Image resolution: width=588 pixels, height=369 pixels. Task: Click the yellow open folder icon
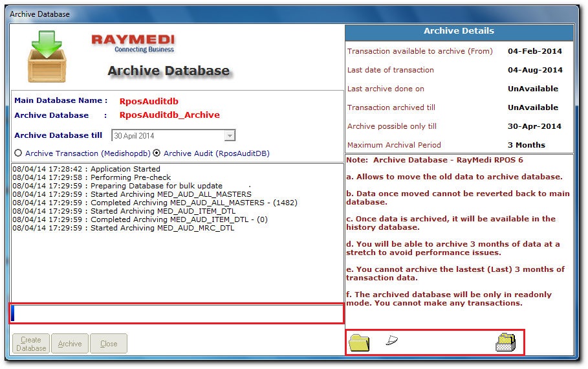tap(359, 342)
